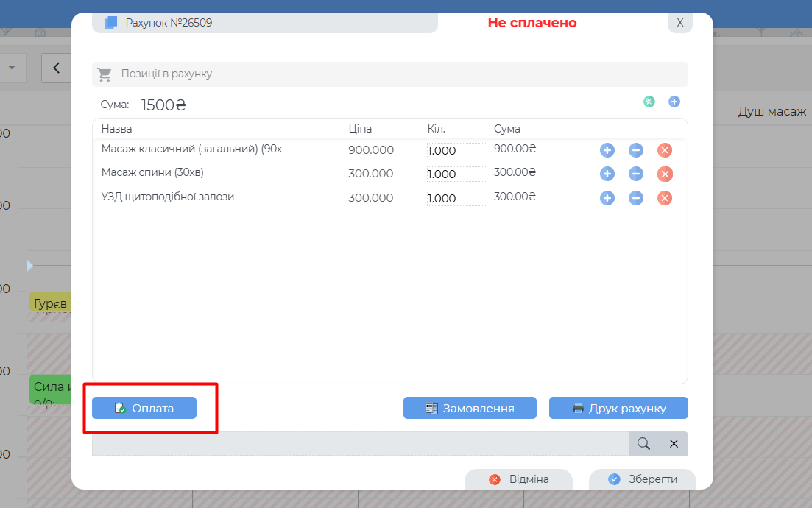Open Замовлення orders button
812x508 pixels.
click(x=470, y=408)
